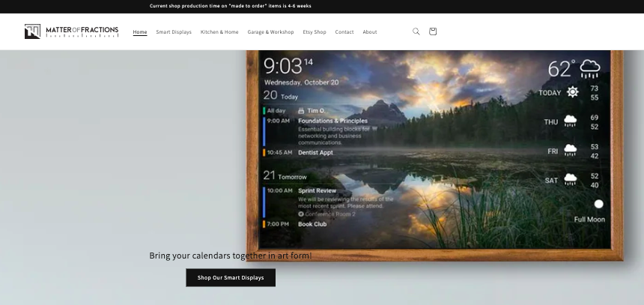Image resolution: width=644 pixels, height=305 pixels.
Task: Click the SAT weather forecast icon
Action: pyautogui.click(x=571, y=180)
